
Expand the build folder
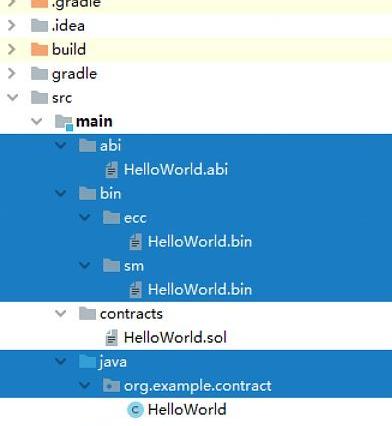tap(12, 49)
